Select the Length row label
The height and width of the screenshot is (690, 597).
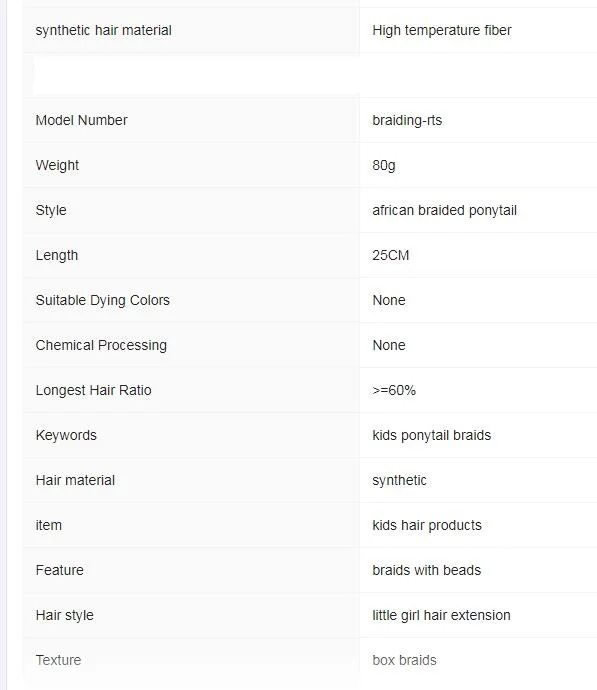57,255
